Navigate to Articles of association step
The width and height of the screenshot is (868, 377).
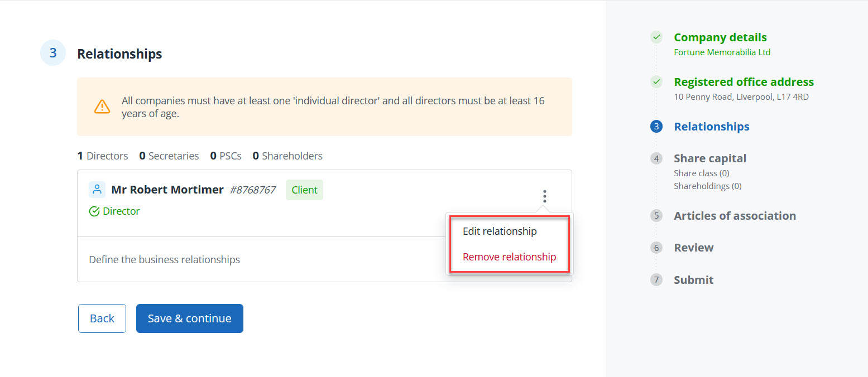click(735, 216)
